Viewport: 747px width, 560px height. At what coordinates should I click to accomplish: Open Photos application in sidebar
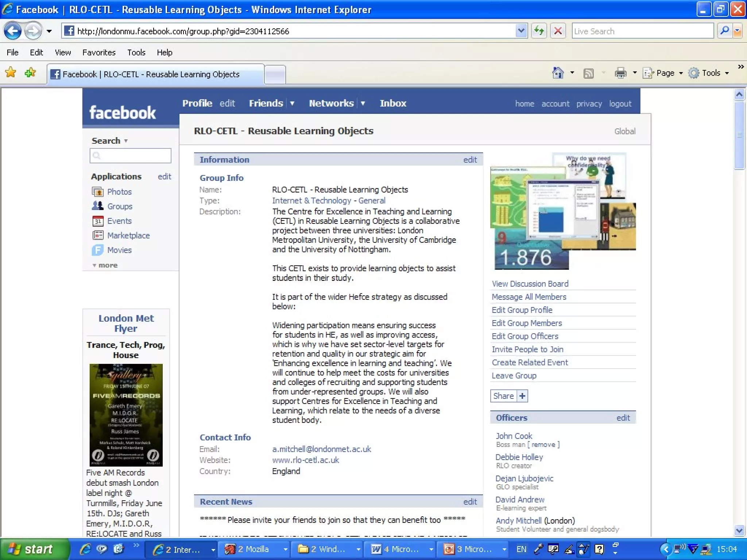click(119, 192)
